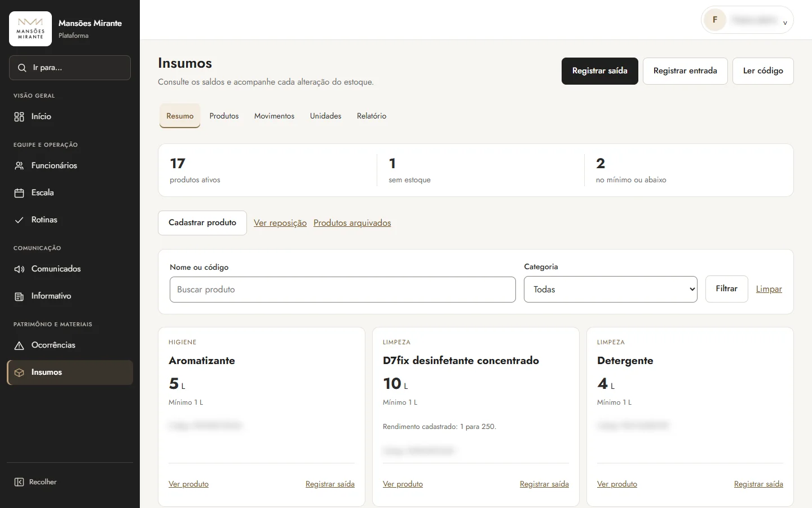Click Registrar saída on D7fix card
This screenshot has height=508, width=812.
pos(544,484)
